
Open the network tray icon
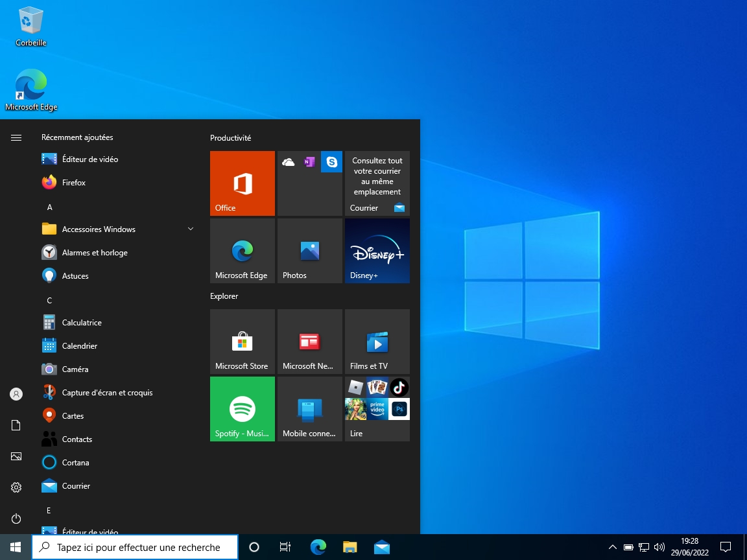[644, 547]
